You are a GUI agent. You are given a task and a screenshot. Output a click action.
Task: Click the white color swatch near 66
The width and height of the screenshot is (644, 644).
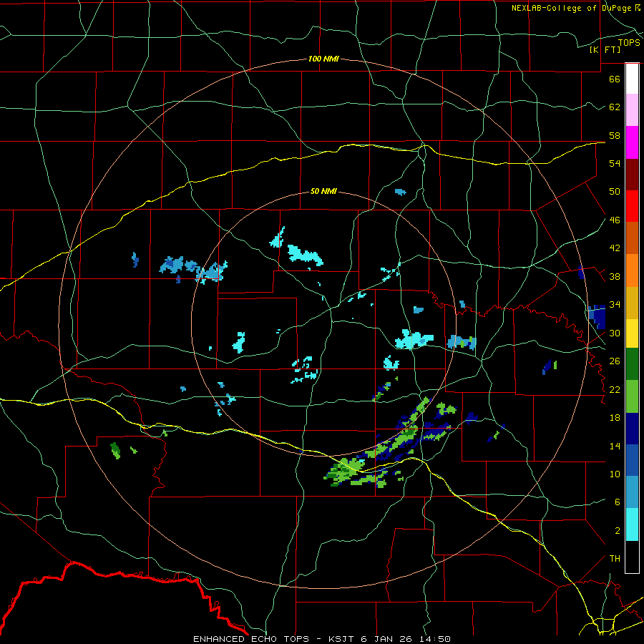click(632, 79)
